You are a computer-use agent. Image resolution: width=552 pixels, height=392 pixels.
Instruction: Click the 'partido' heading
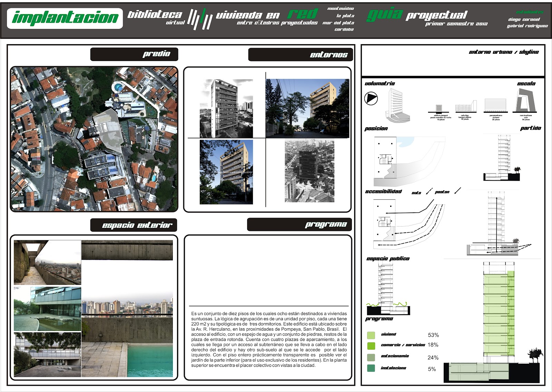(x=531, y=128)
